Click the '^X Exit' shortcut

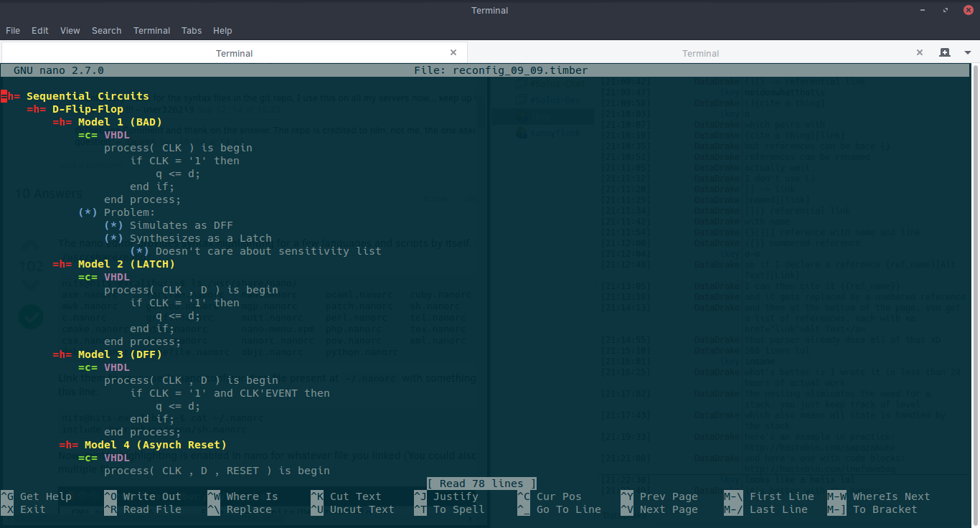click(24, 509)
